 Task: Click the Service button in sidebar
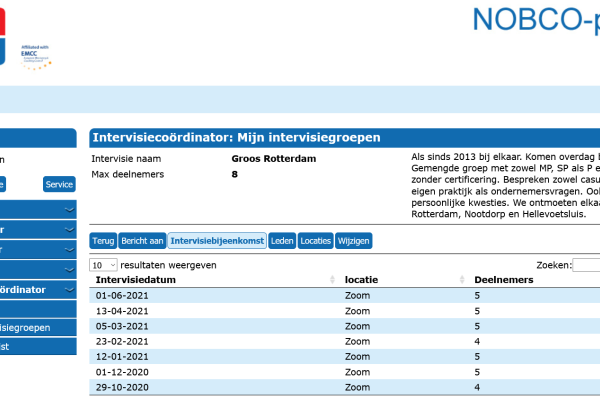click(x=59, y=184)
